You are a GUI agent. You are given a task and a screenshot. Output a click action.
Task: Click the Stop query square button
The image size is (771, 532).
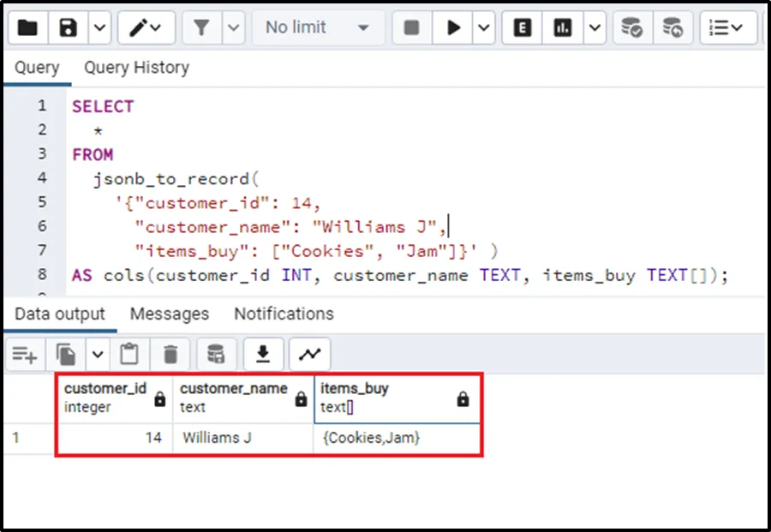412,28
